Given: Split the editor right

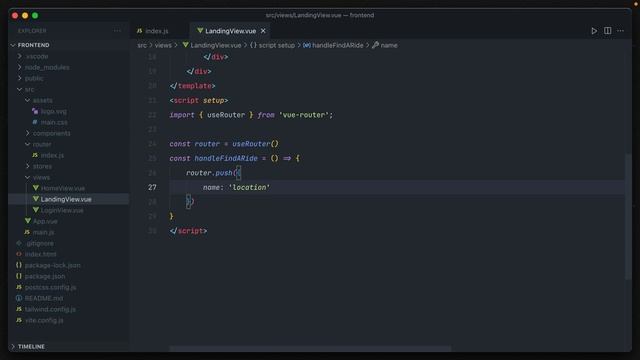Looking at the screenshot, I should (607, 31).
